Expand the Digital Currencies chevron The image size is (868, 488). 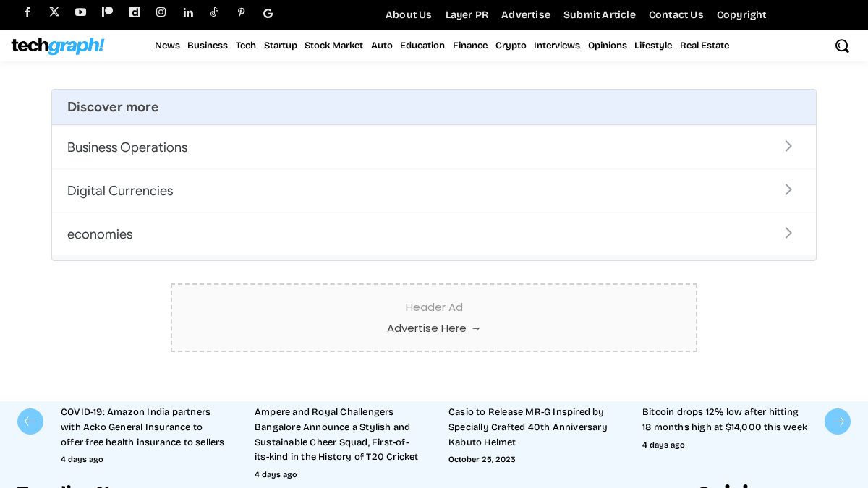788,189
